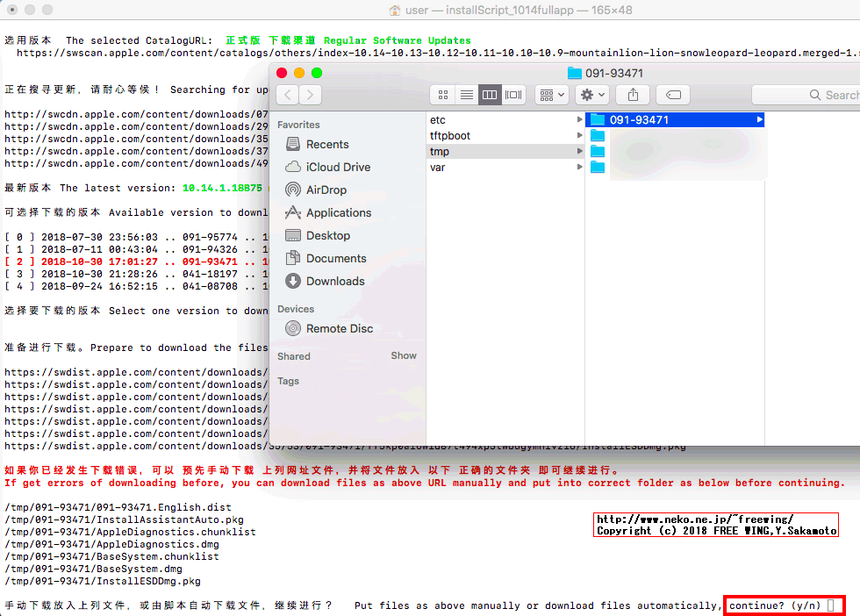
Task: Click path /tmp/091-93471/InstallESDDmg.pkg
Action: [x=103, y=581]
